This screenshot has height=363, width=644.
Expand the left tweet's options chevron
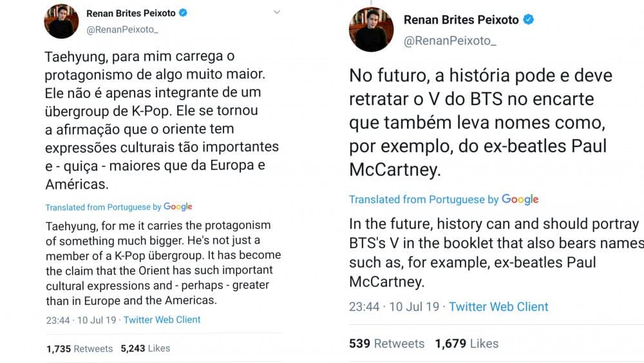point(277,12)
